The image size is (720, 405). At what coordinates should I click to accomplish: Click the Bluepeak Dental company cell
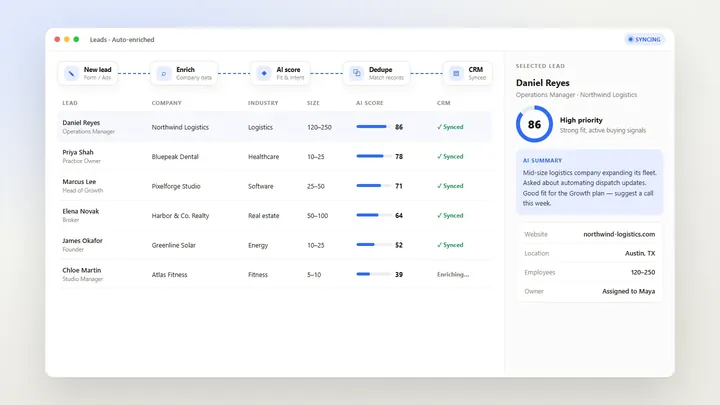coord(175,157)
